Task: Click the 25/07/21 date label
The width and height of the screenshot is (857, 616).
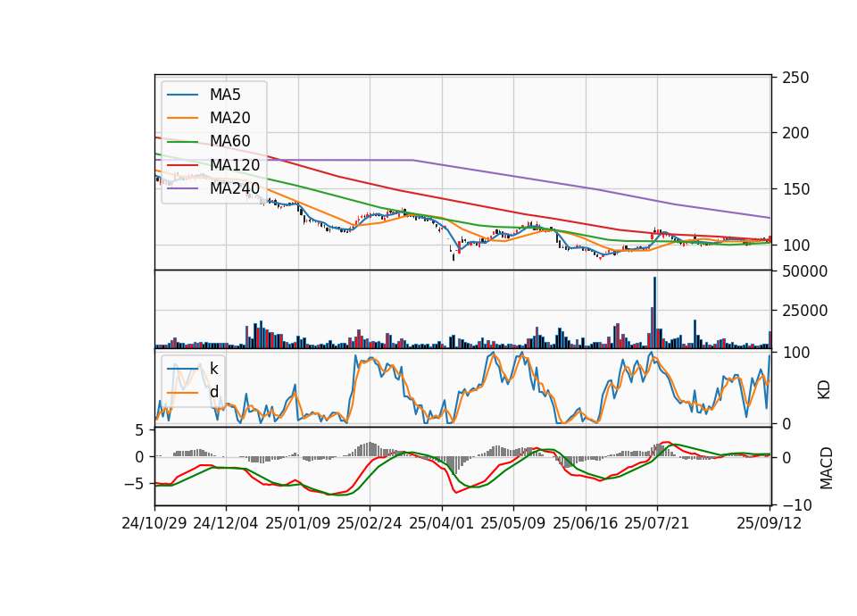Action: coord(656,523)
